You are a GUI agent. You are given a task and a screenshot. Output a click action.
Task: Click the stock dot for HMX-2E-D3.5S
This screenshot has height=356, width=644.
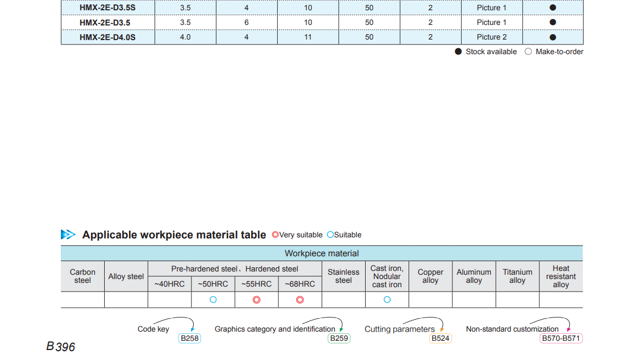pos(553,8)
